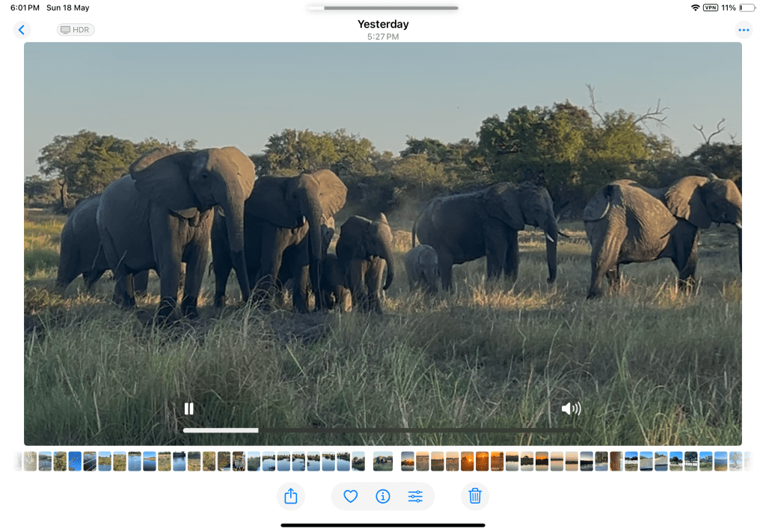Mute the video sound
Screen dimensions: 766x532
pos(571,409)
